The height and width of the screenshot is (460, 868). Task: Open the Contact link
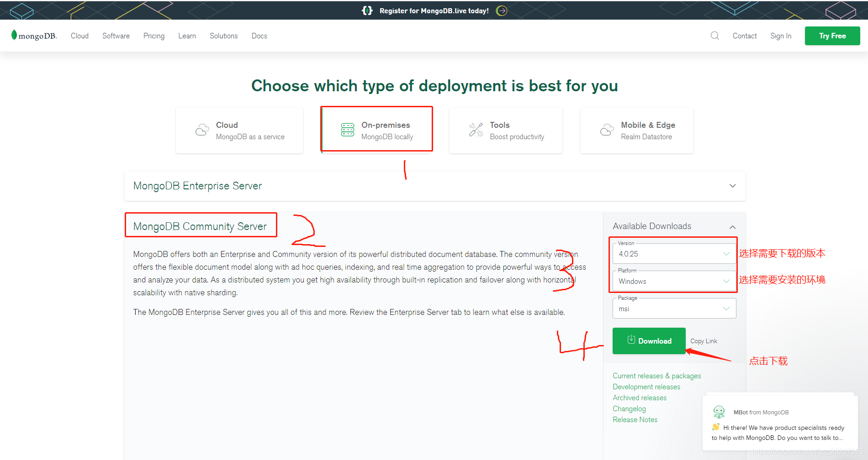pos(745,36)
